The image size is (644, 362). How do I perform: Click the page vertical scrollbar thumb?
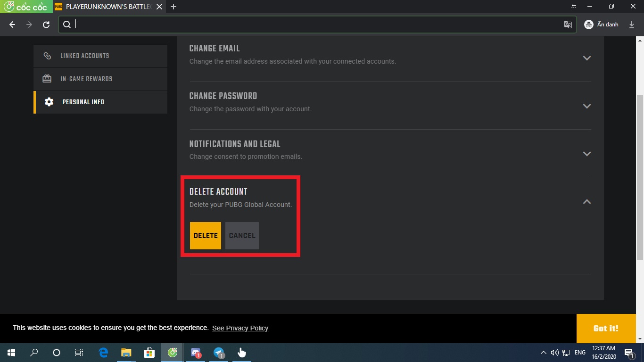pyautogui.click(x=640, y=177)
